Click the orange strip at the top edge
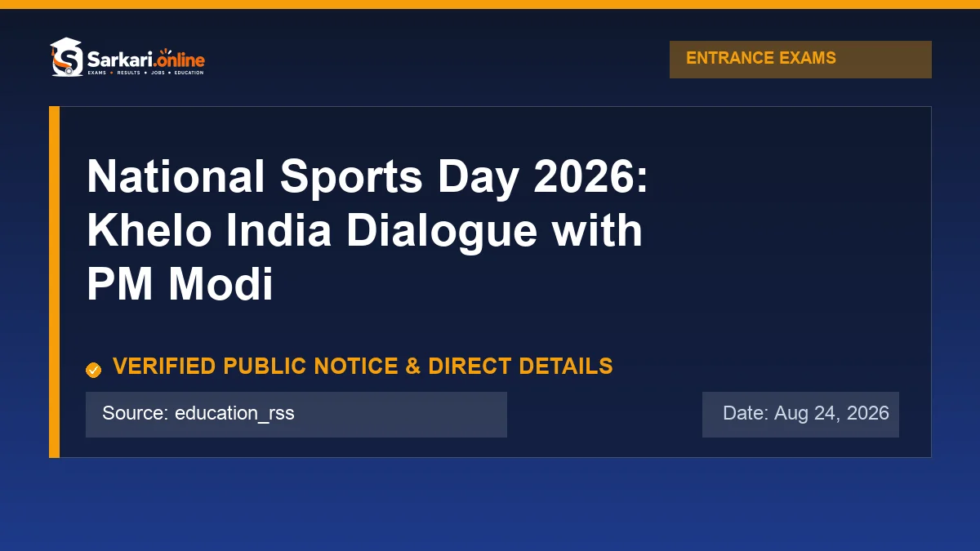Screen dimensions: 980x551 490,4
